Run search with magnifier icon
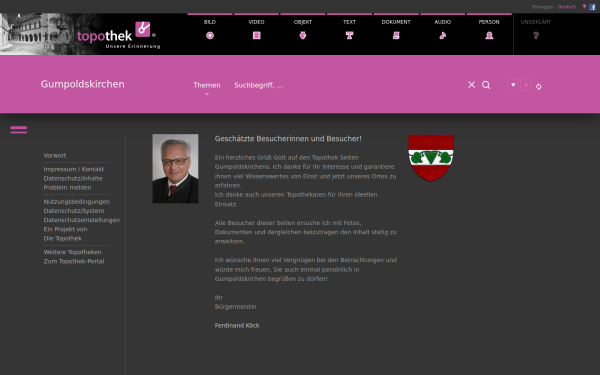The height and width of the screenshot is (375, 600). tap(486, 85)
